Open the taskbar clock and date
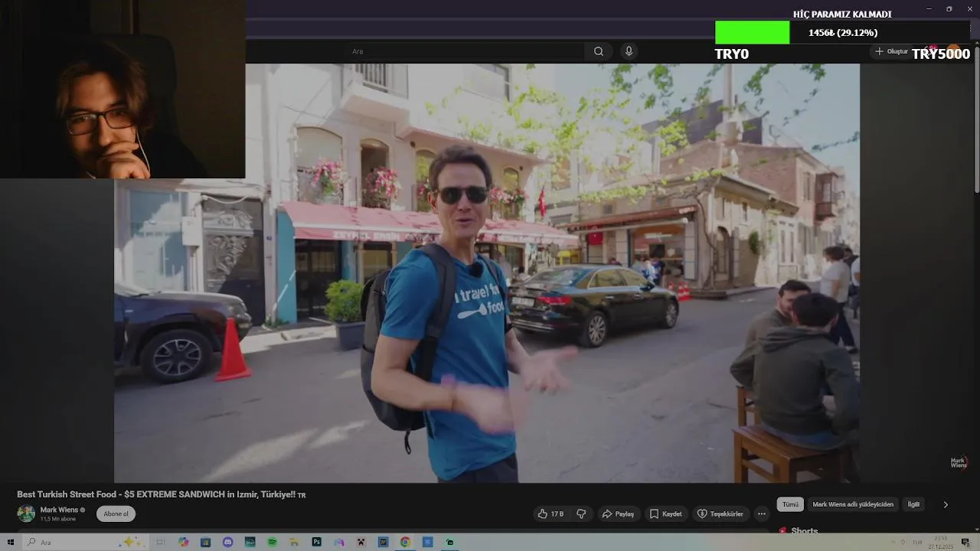 tap(940, 543)
